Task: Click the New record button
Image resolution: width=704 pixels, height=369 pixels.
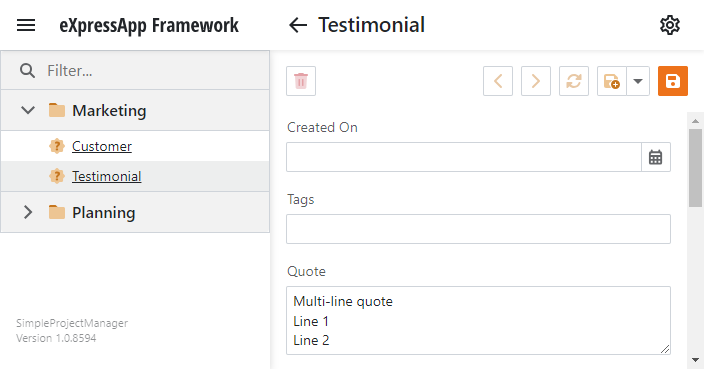Action: [x=612, y=81]
